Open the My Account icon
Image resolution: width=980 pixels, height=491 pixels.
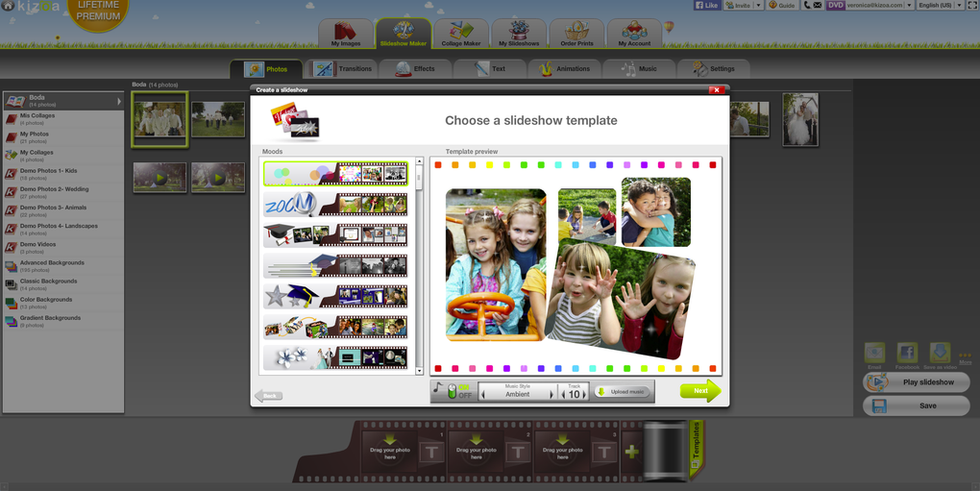pyautogui.click(x=634, y=33)
